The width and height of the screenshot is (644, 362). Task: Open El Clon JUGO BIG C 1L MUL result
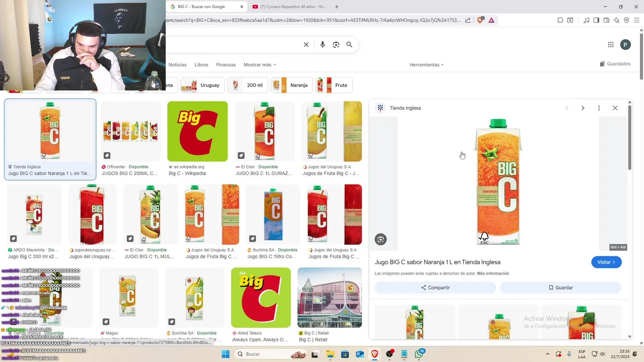click(150, 222)
